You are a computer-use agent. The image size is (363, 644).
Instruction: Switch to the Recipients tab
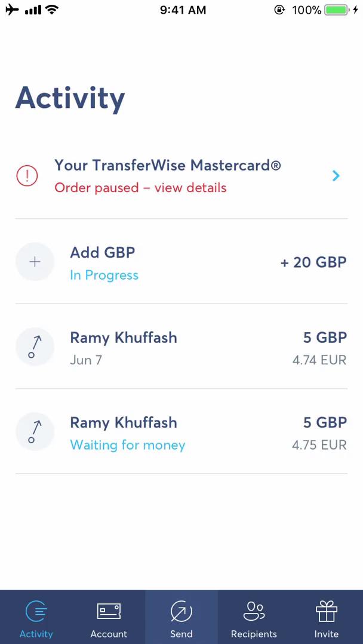pyautogui.click(x=254, y=635)
